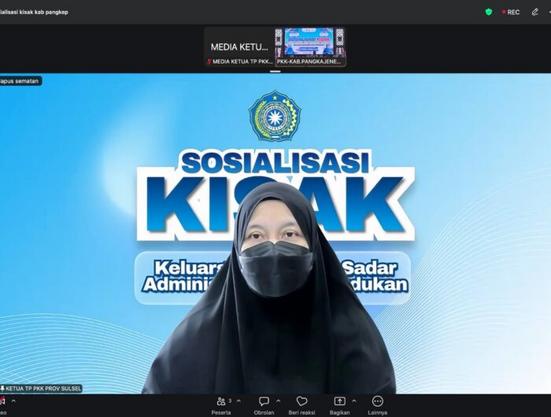
Task: Open the Obrolan chat panel
Action: [x=264, y=405]
